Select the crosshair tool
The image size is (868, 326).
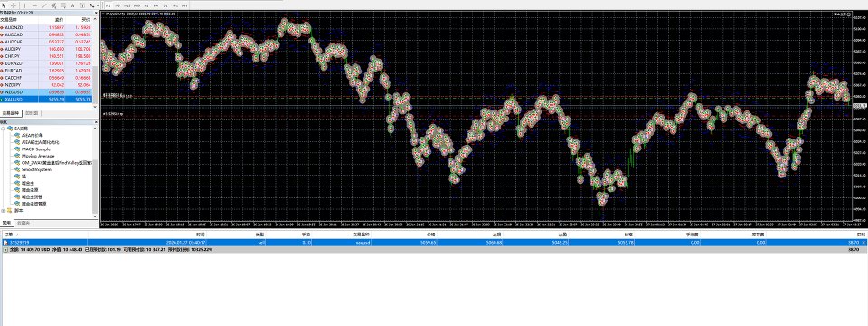click(14, 5)
